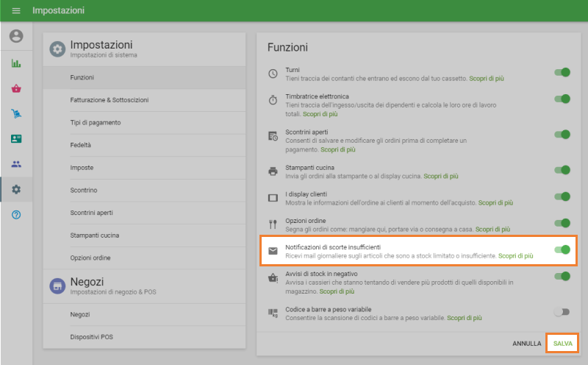Open the inventory cart icon in sidebar
The image size is (588, 365).
pyautogui.click(x=16, y=113)
